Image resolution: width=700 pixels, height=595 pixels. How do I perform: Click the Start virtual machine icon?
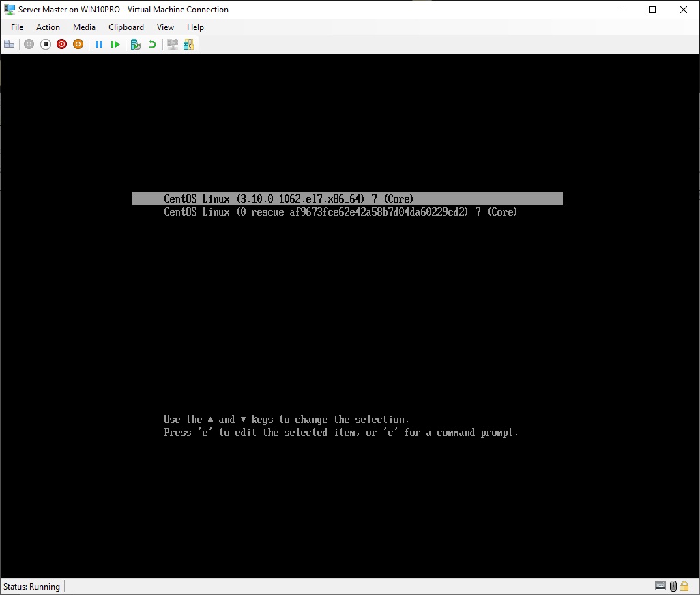click(x=29, y=44)
